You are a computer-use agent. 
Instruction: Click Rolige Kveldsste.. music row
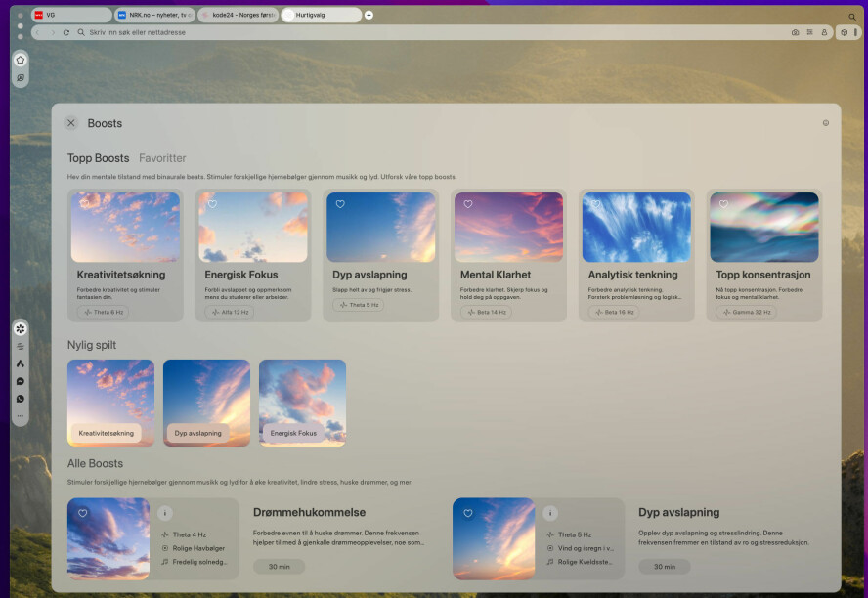tap(580, 562)
